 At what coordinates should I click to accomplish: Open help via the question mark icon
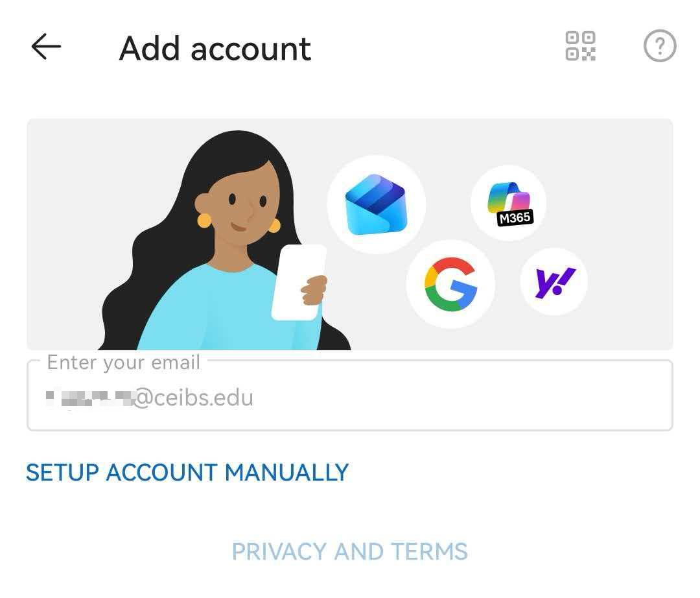[x=659, y=45]
